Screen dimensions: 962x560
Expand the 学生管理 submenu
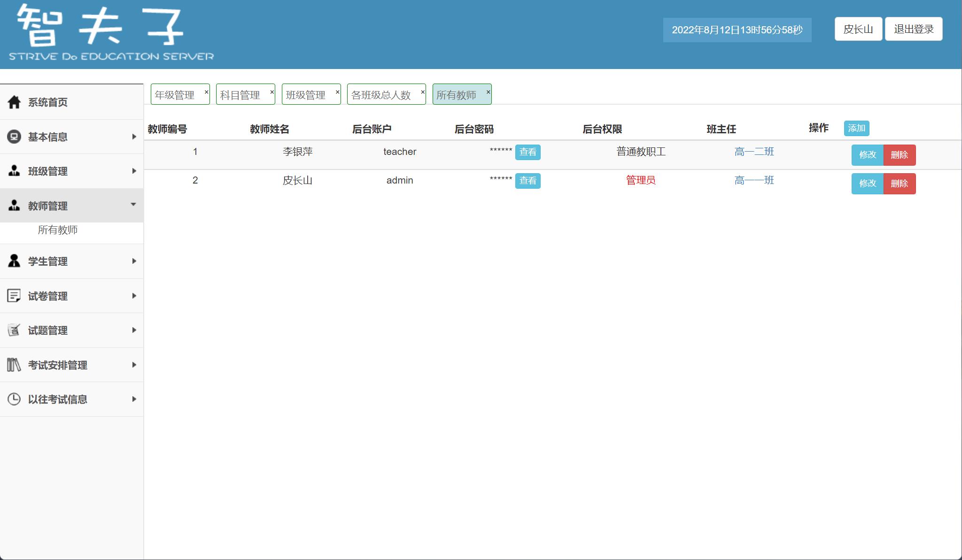pos(134,261)
